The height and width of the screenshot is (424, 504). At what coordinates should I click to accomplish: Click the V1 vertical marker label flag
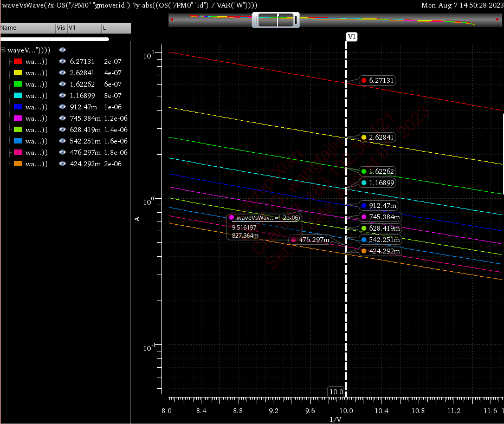click(352, 37)
